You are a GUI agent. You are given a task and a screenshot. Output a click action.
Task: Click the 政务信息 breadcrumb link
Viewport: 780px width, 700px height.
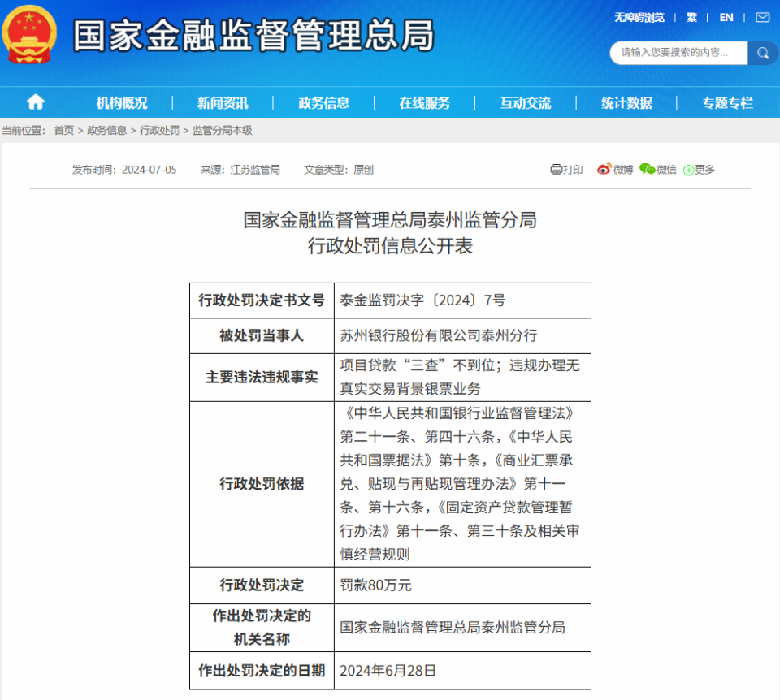coord(107,130)
